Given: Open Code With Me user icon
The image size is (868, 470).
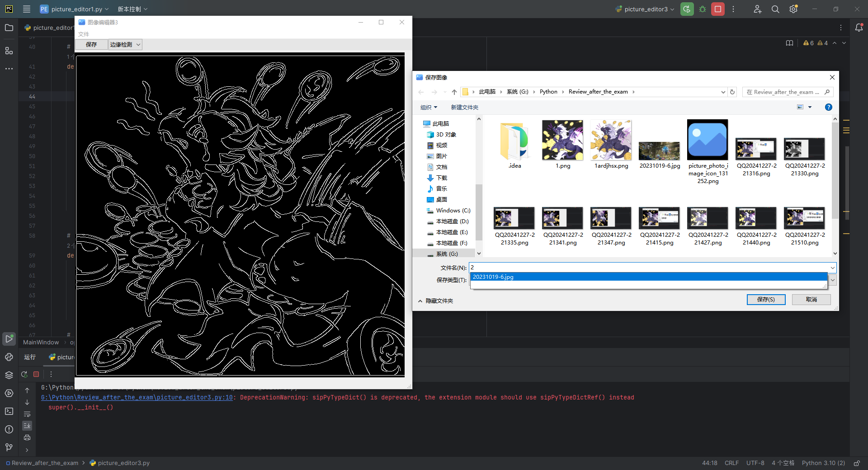Looking at the screenshot, I should click(758, 9).
